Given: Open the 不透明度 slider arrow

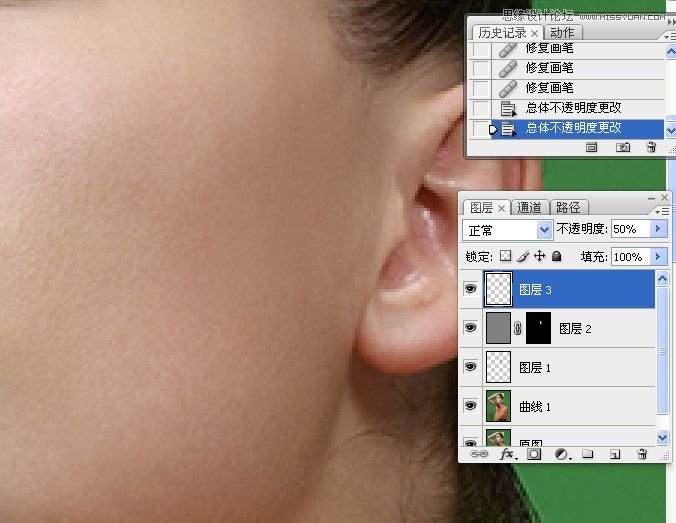Looking at the screenshot, I should point(658,229).
